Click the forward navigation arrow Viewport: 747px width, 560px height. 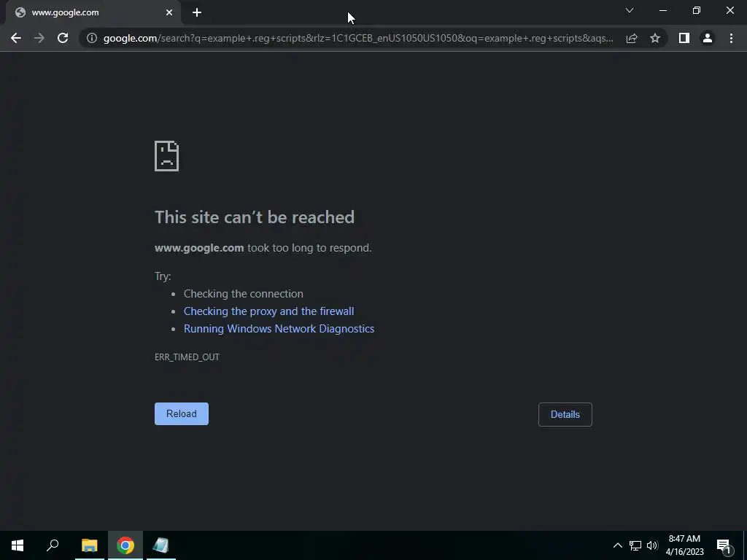pyautogui.click(x=39, y=38)
